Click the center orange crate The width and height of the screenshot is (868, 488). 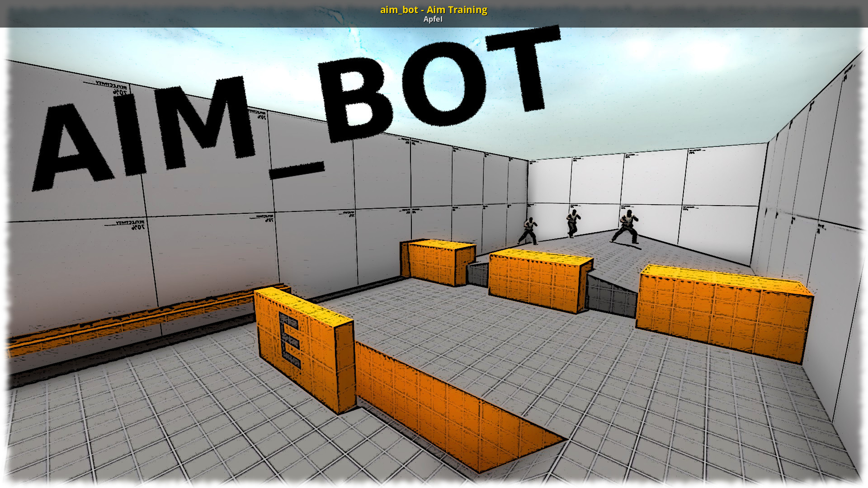[x=540, y=280]
